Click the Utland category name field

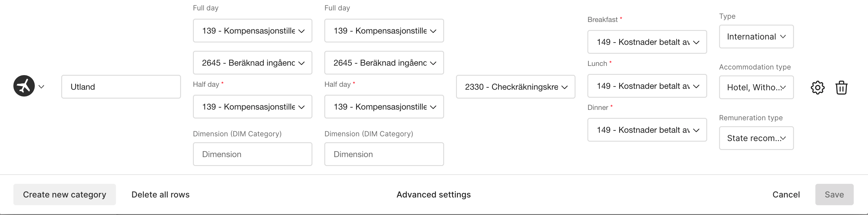click(121, 87)
